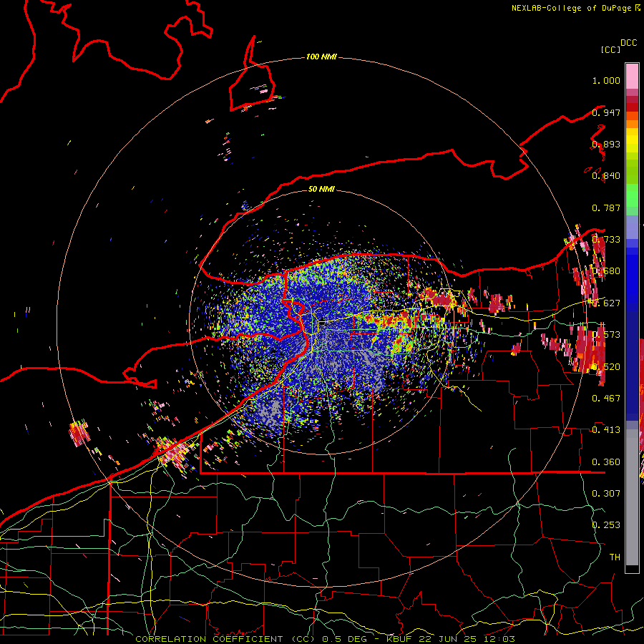Click the 0.467 scale value
The image size is (644, 644).
tap(606, 398)
